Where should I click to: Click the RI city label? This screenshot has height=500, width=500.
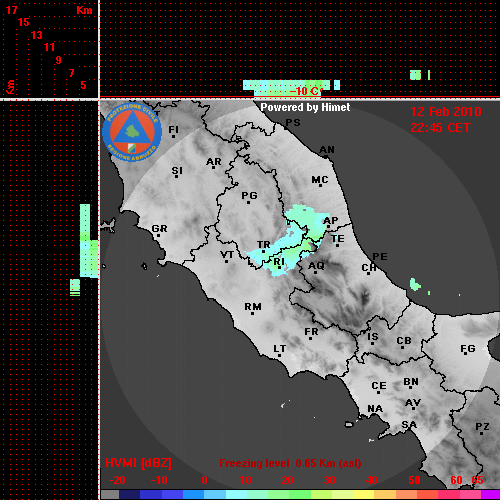pyautogui.click(x=279, y=262)
